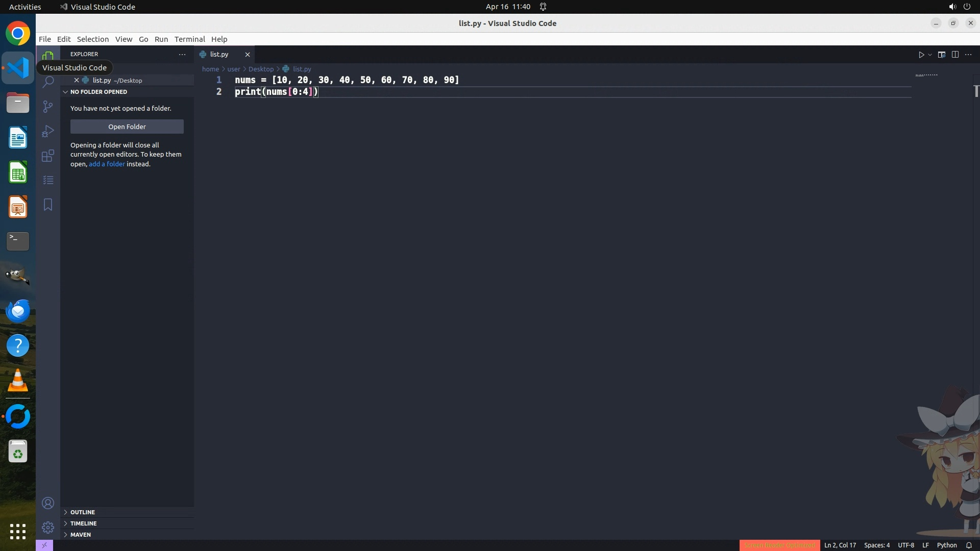Select the list.py editor tab
The width and height of the screenshot is (980, 551).
(219, 54)
